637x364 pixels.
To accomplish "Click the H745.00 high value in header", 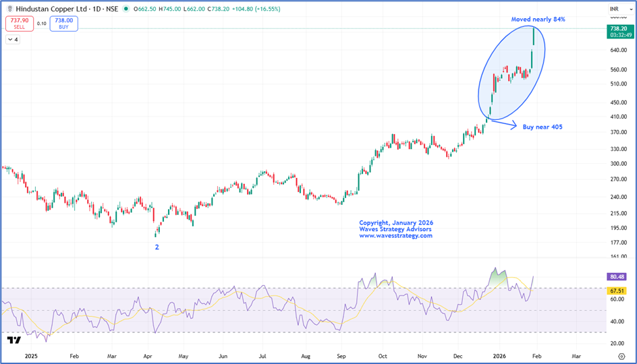I will tap(170, 9).
